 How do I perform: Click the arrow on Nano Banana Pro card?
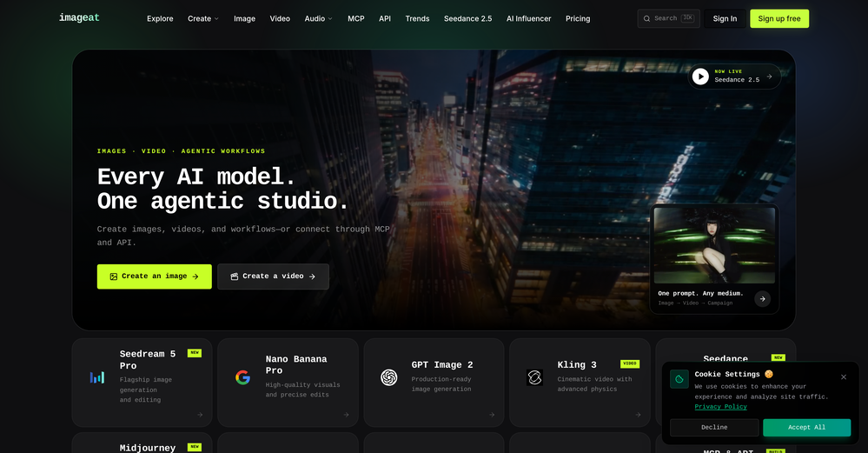(x=346, y=415)
